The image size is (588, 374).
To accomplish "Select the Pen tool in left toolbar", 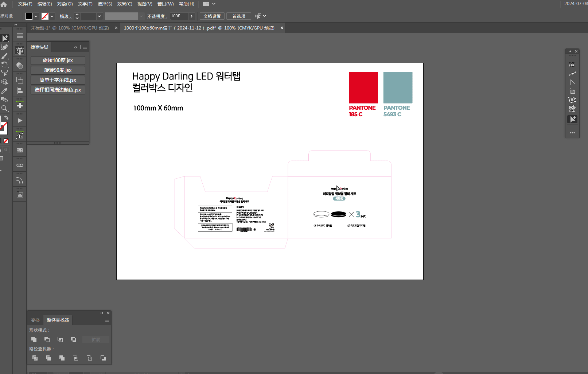I will pyautogui.click(x=4, y=47).
